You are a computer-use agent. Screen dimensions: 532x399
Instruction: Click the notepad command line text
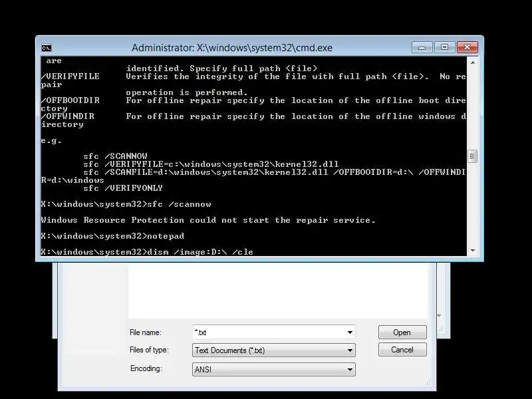(x=166, y=236)
